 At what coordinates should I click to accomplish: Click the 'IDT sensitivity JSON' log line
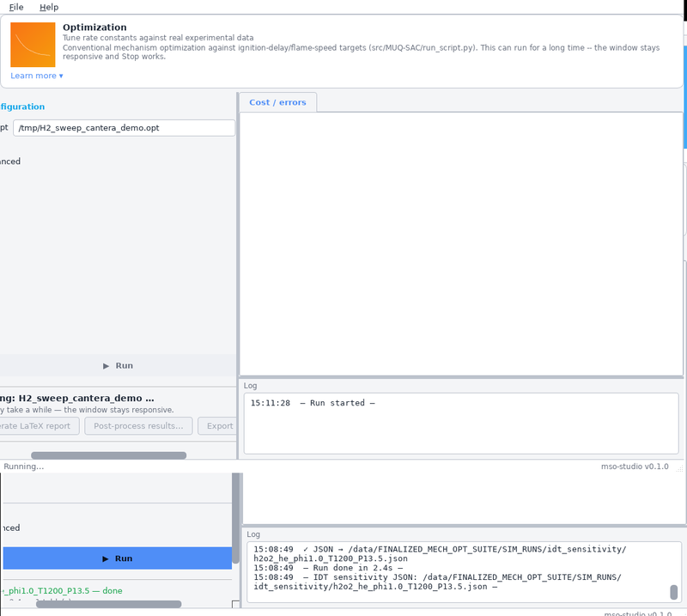click(437, 582)
